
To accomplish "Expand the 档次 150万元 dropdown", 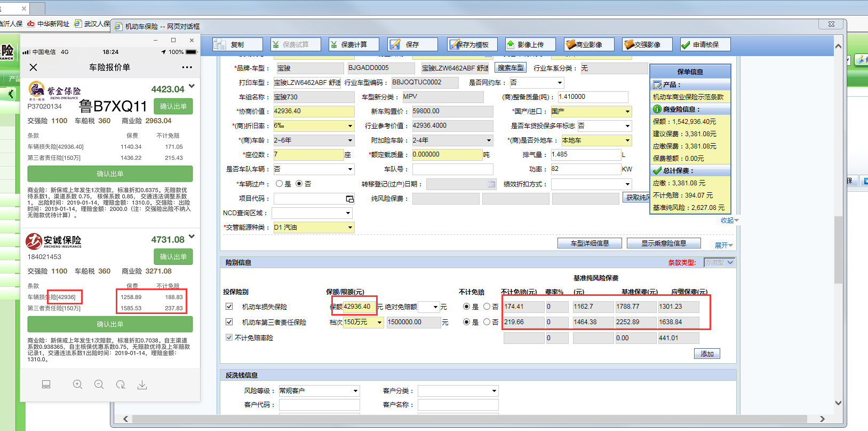I will pyautogui.click(x=379, y=323).
